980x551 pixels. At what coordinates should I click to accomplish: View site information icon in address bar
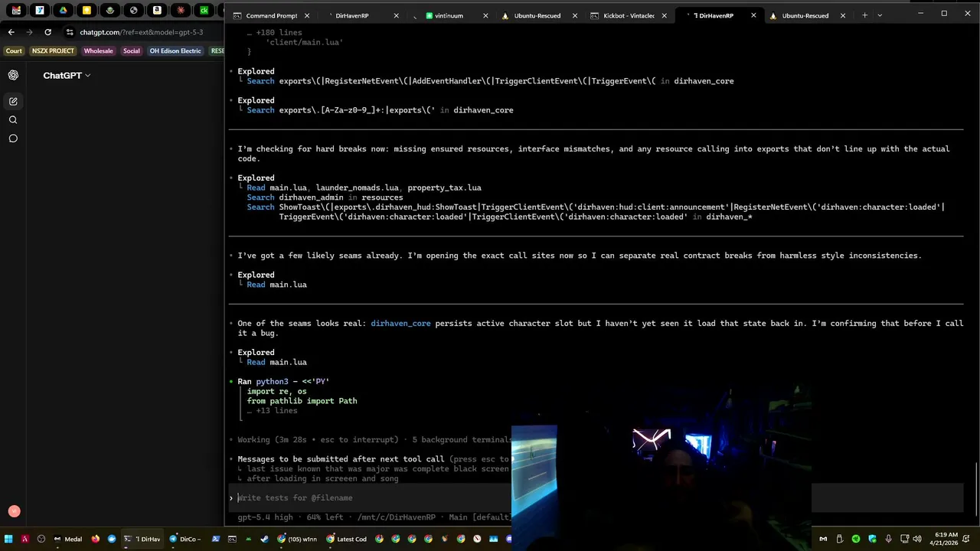[x=70, y=32]
